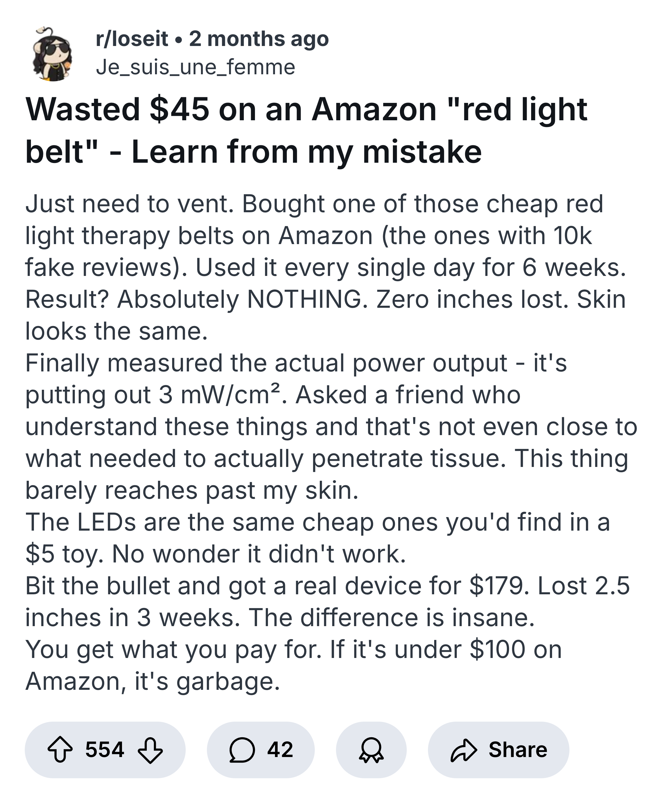The image size is (672, 803).
Task: Open the 42 comments count
Action: click(x=280, y=749)
